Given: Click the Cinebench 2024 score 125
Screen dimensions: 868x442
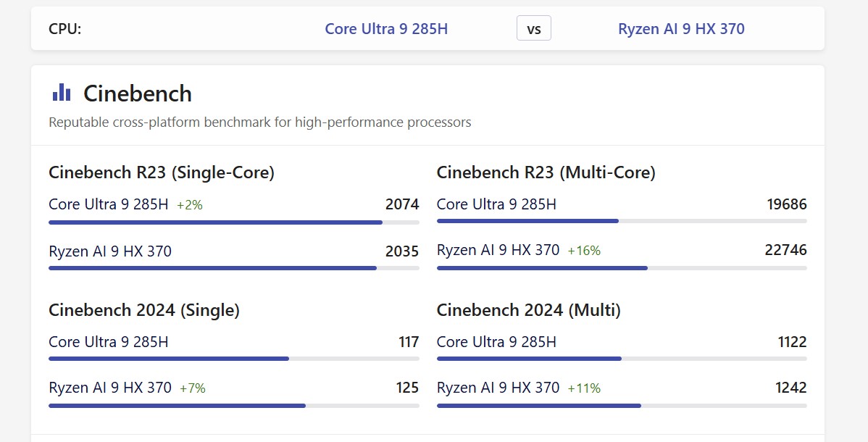Looking at the screenshot, I should (408, 388).
